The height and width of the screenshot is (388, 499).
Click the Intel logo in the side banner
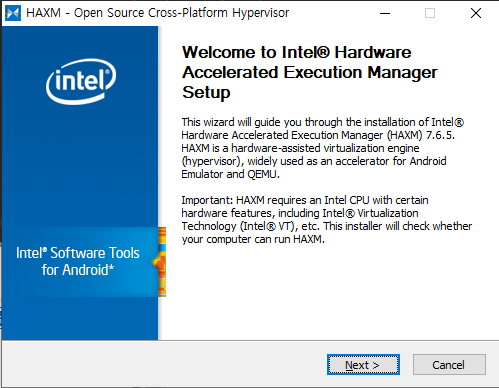click(81, 81)
